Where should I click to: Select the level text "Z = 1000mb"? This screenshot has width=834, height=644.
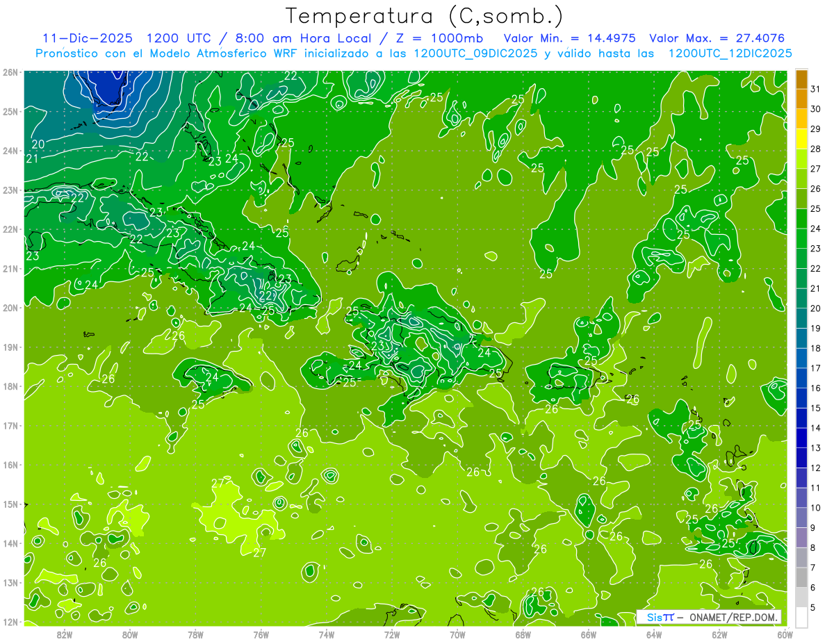point(440,38)
